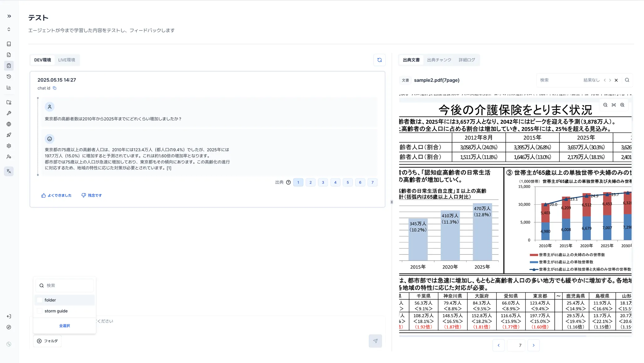Clear document search with X icon

click(616, 80)
